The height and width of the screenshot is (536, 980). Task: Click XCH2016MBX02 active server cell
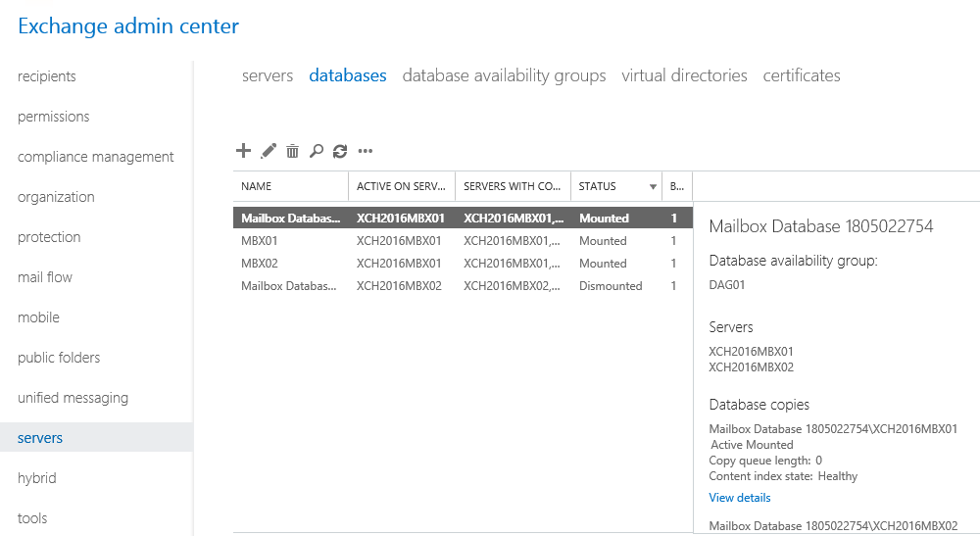(x=399, y=286)
